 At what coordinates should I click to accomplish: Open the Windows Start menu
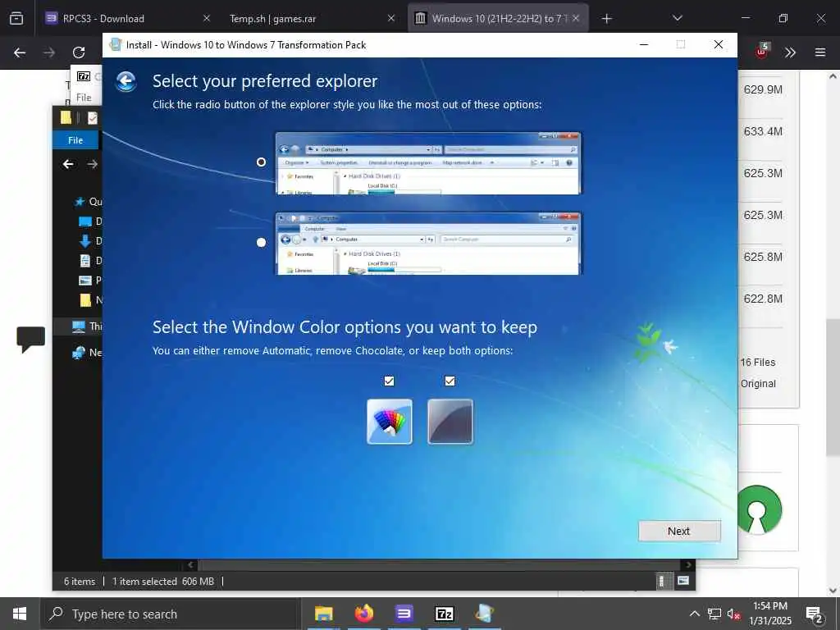pos(20,614)
